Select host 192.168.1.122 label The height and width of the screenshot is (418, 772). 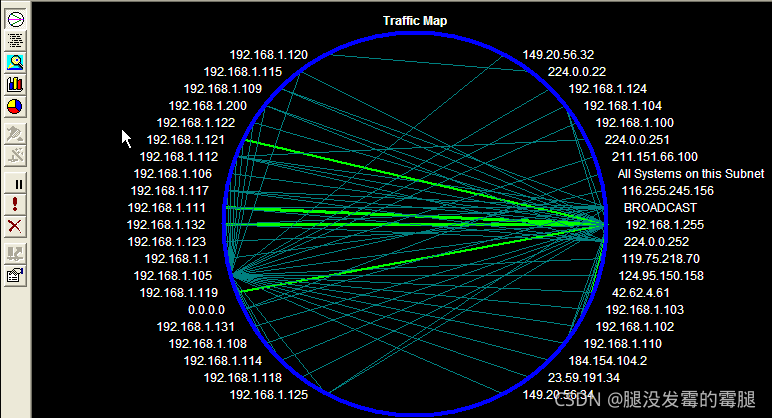tap(196, 123)
